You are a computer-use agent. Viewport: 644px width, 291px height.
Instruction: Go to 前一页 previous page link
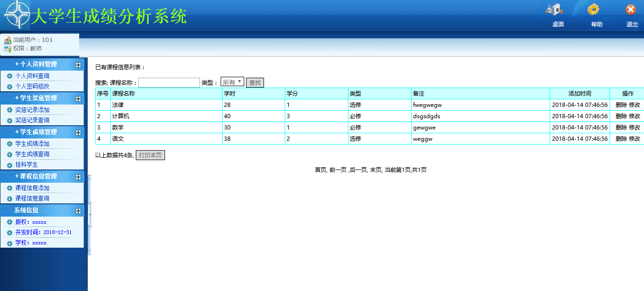[x=338, y=170]
